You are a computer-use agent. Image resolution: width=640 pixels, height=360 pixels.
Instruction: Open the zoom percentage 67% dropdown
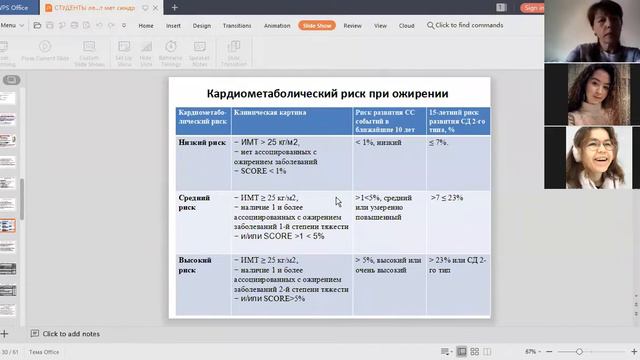(x=533, y=351)
